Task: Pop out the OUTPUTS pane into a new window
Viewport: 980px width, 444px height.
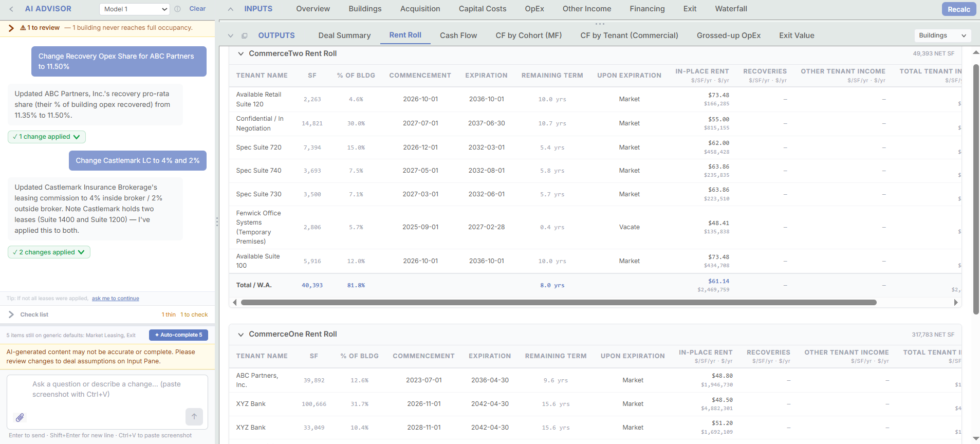Action: pyautogui.click(x=245, y=35)
